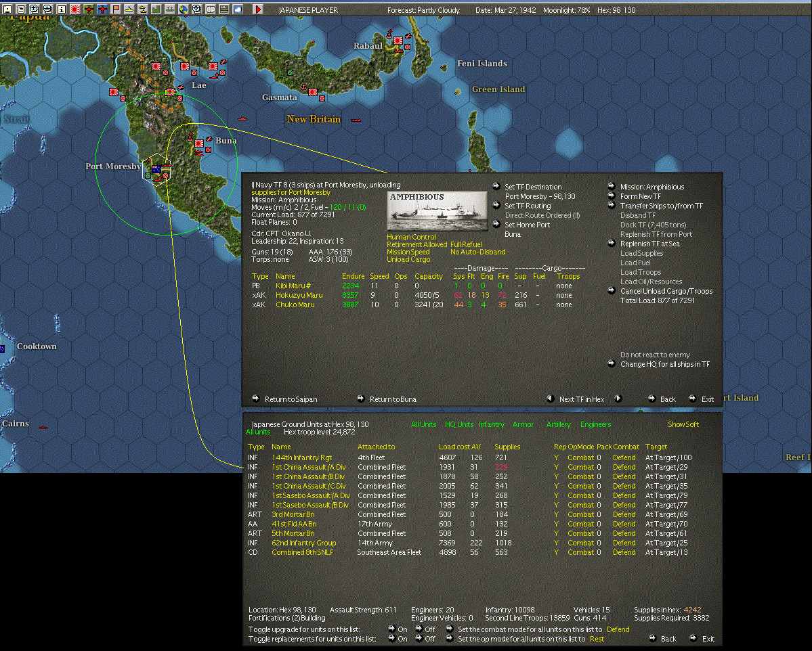Click Exit in the TF panel
The width and height of the screenshot is (812, 651).
point(708,399)
